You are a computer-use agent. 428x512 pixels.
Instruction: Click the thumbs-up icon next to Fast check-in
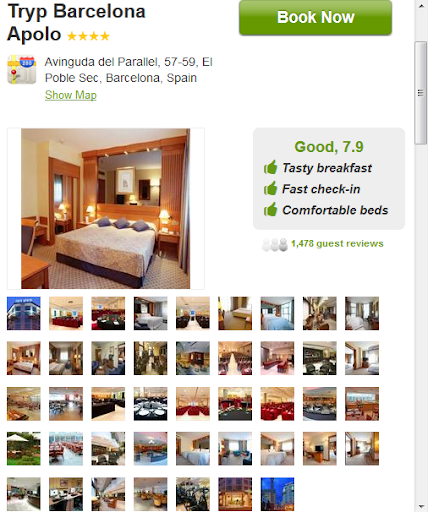point(270,188)
